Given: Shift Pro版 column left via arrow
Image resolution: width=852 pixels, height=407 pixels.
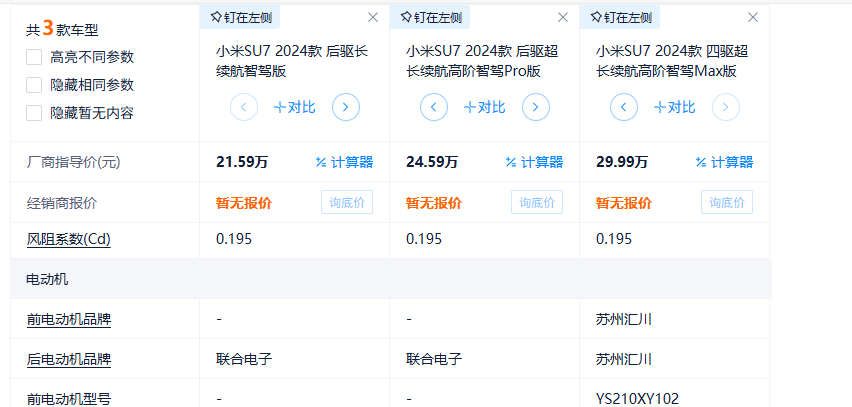Looking at the screenshot, I should point(434,107).
